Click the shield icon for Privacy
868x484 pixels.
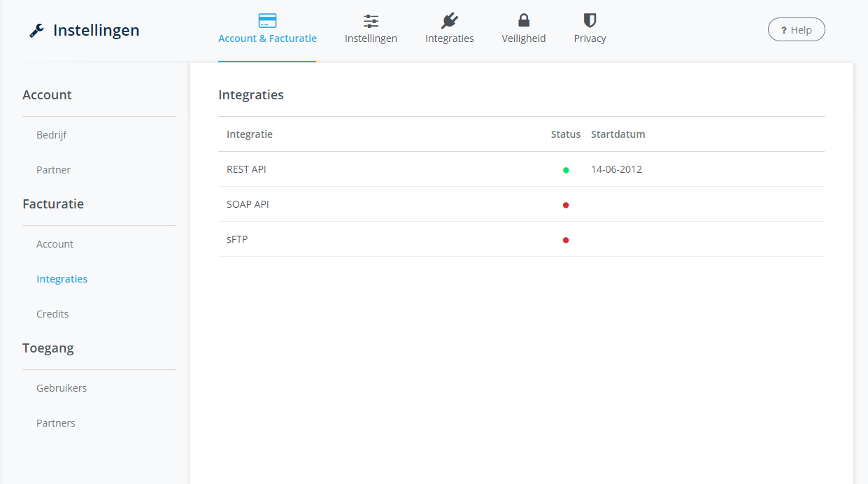coord(590,20)
